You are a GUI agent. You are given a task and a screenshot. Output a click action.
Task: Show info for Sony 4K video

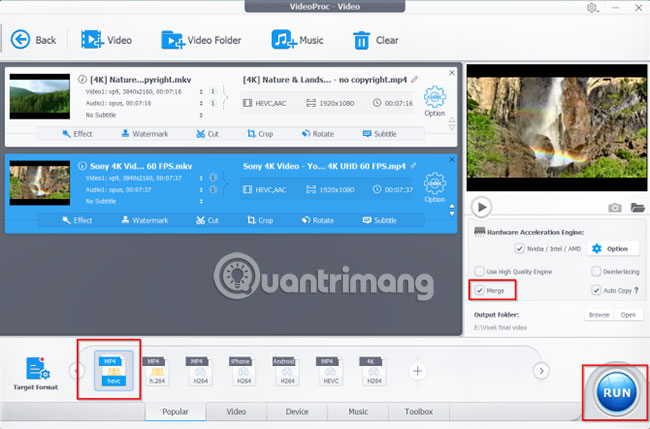pos(82,166)
